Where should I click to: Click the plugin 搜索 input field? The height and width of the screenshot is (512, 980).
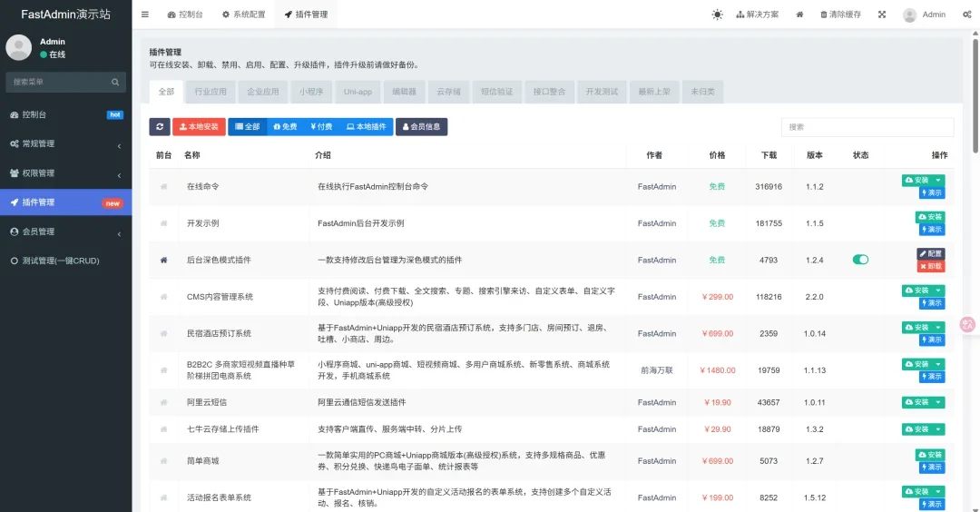pos(867,127)
